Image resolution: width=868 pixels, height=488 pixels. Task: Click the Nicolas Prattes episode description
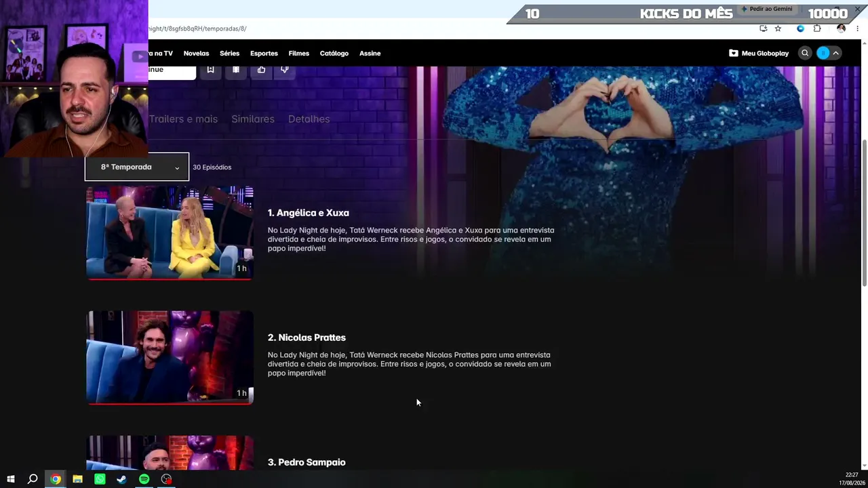tap(409, 364)
